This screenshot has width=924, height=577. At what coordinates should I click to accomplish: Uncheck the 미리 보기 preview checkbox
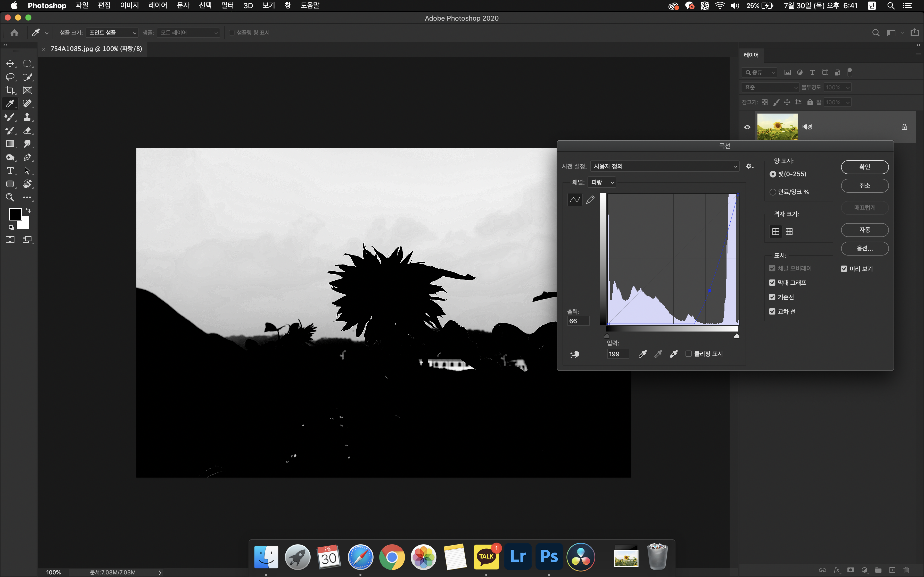[844, 269]
